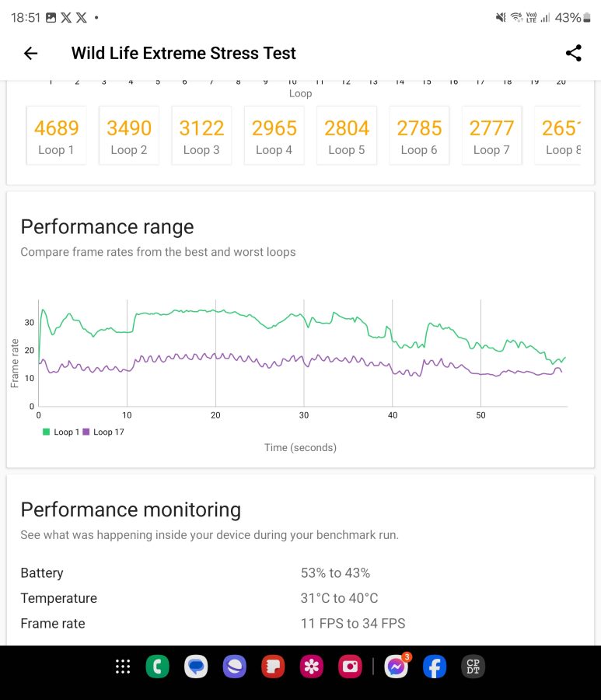Select the Loop 2 score card 3490
This screenshot has width=601, height=700.
[129, 135]
